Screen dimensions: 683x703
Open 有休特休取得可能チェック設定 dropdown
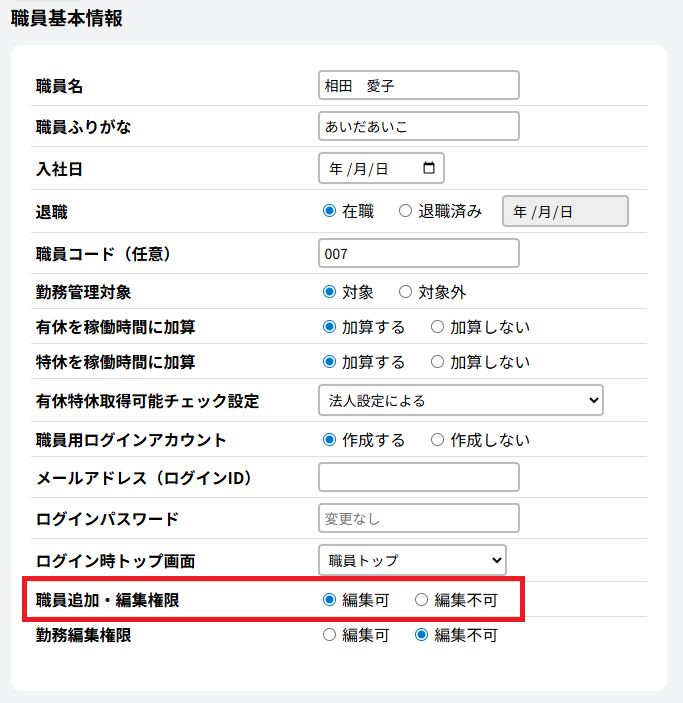click(460, 400)
